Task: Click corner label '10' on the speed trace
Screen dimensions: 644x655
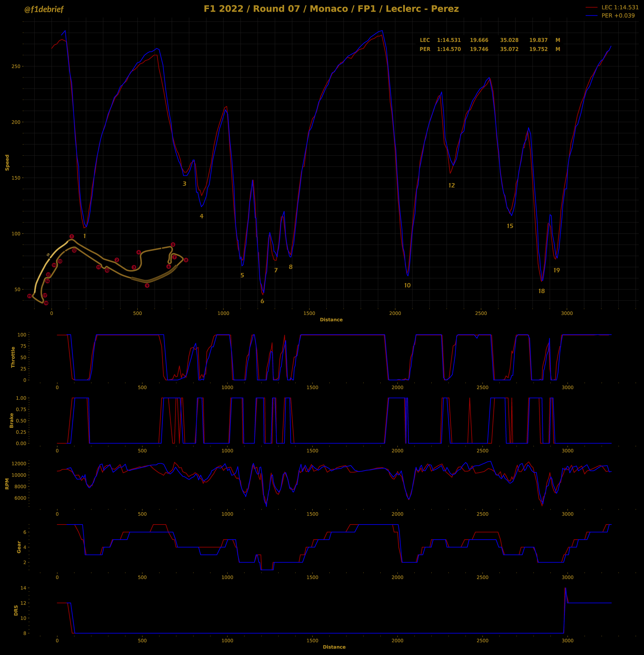Action: click(x=407, y=285)
